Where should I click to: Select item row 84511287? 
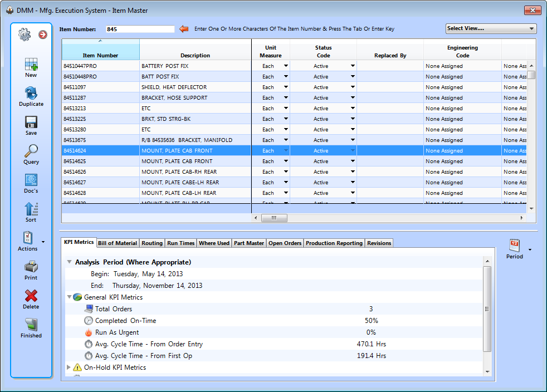294,97
